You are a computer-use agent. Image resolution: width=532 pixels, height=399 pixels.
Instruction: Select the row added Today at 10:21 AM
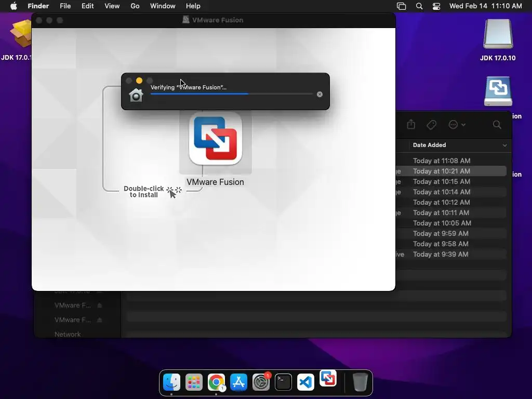(453, 171)
